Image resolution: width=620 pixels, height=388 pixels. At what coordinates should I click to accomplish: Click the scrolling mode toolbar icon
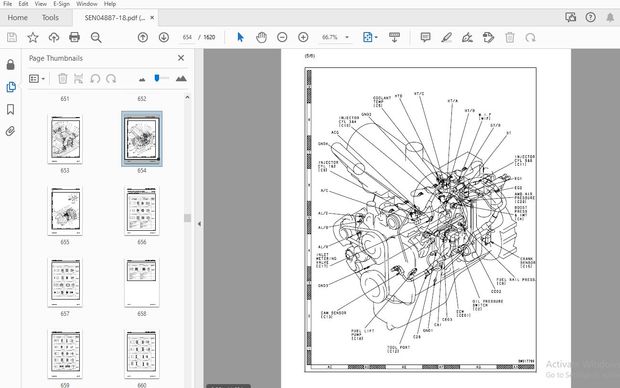pyautogui.click(x=394, y=37)
